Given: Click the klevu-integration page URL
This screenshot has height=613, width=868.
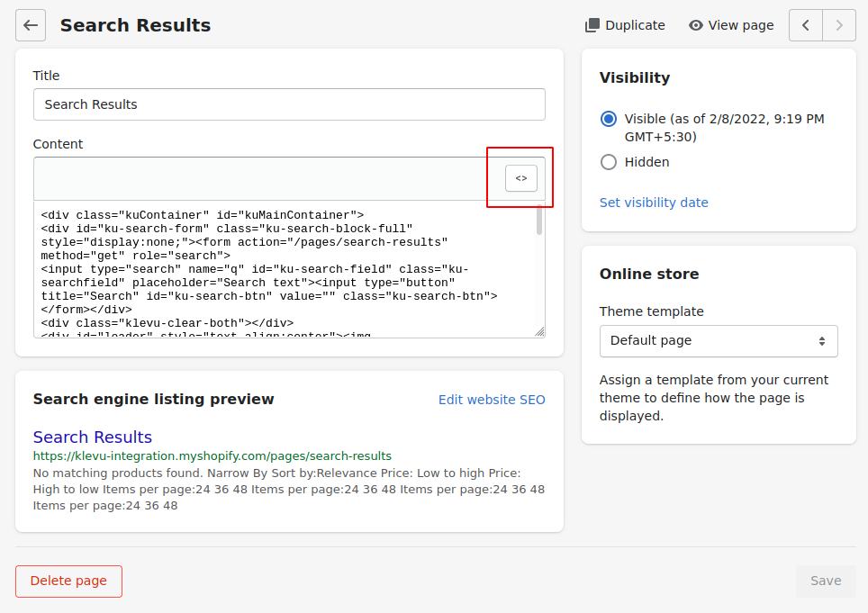Looking at the screenshot, I should pos(212,455).
